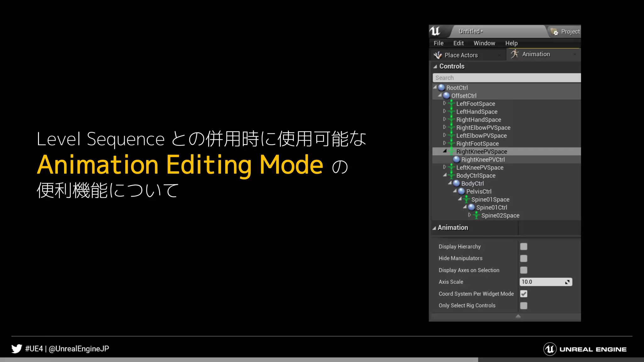This screenshot has width=644, height=362.
Task: Select the RightElbowPVSpace row text
Action: click(x=483, y=128)
